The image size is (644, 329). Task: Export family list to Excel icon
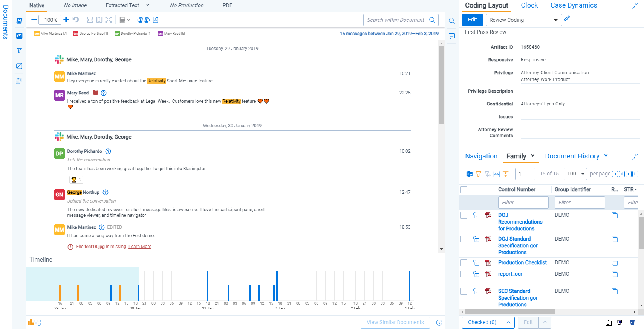470,174
